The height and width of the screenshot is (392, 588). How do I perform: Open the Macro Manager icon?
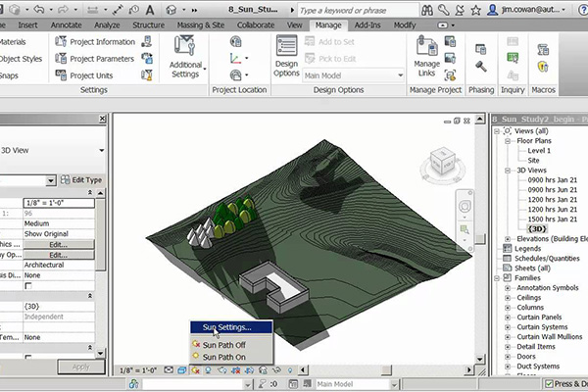(543, 49)
